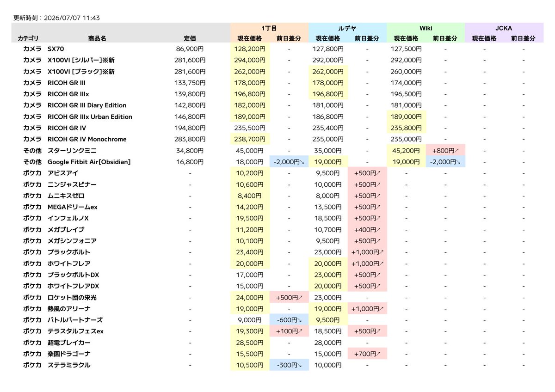Click the +400円 メガブレイブ difference
555x392 pixels.
click(x=367, y=230)
